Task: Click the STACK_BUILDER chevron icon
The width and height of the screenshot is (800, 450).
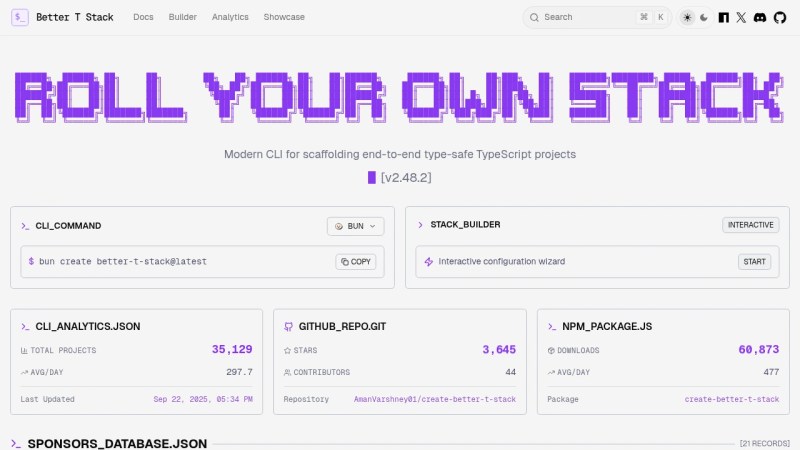Action: pyautogui.click(x=420, y=224)
